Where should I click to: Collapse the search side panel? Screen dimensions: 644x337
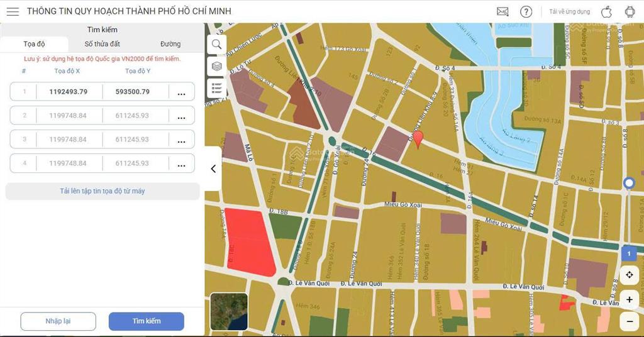click(x=213, y=168)
